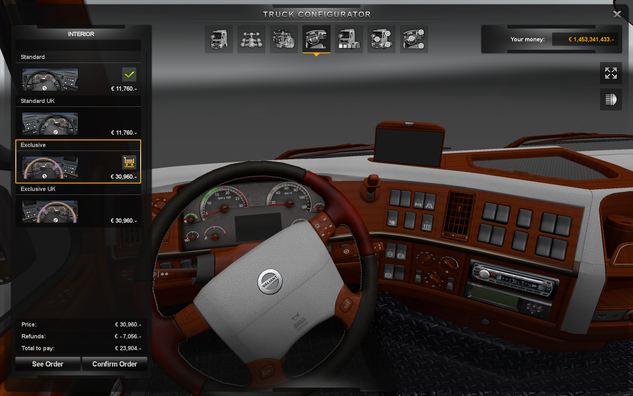
Task: Click the INTERIOR panel header
Action: tap(81, 34)
